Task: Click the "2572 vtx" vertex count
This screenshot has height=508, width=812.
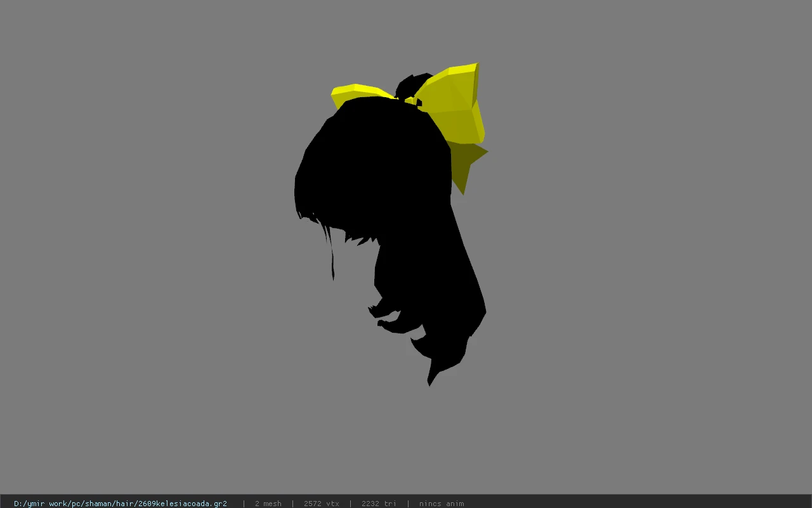Action: click(x=321, y=504)
